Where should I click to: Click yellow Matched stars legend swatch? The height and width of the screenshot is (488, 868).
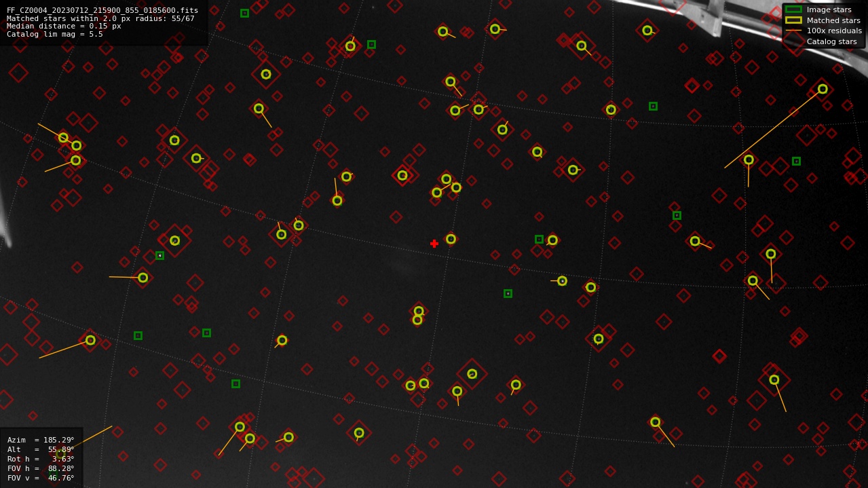click(x=793, y=20)
